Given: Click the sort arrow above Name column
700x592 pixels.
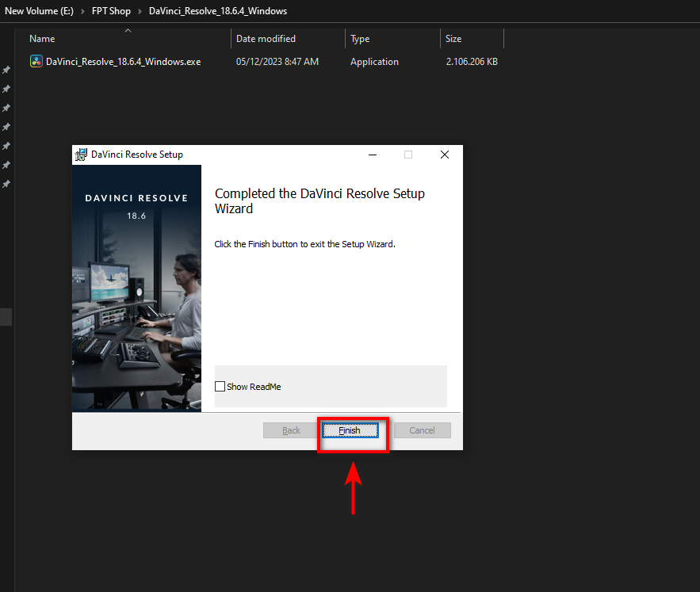Looking at the screenshot, I should point(128,30).
